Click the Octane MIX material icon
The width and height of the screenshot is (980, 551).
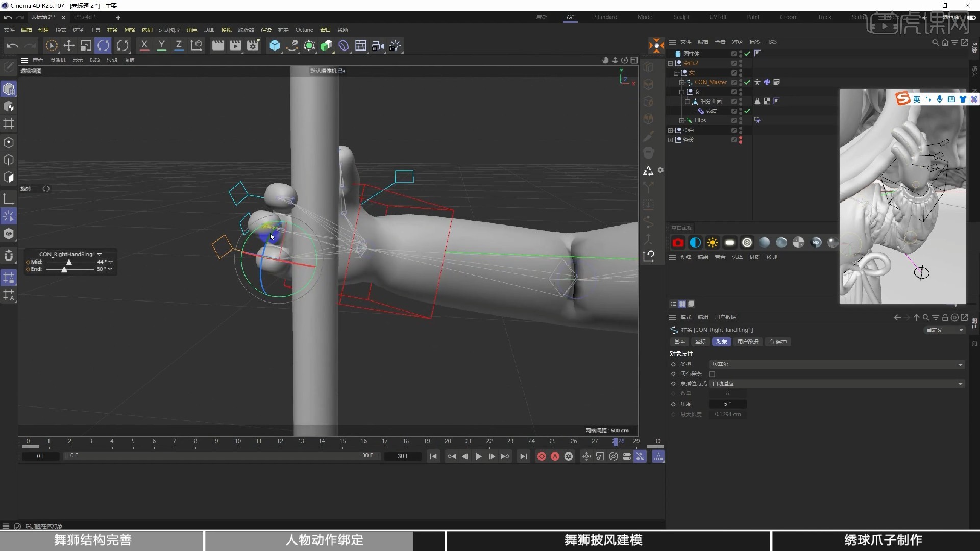click(x=816, y=243)
